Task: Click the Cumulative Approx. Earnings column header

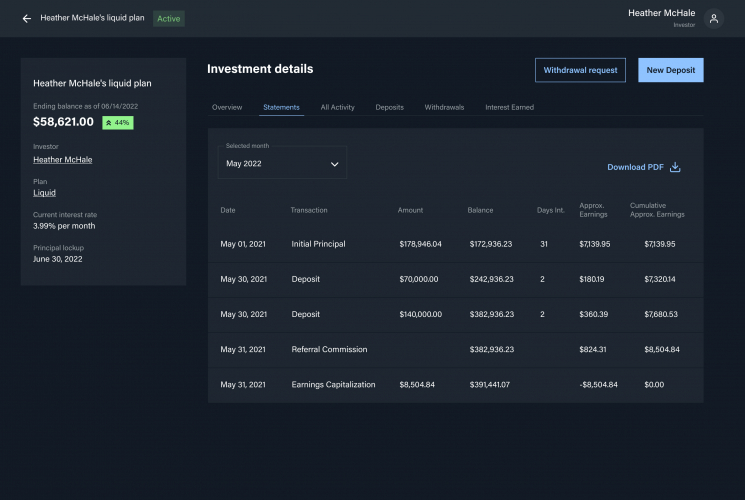Action: pos(657,210)
